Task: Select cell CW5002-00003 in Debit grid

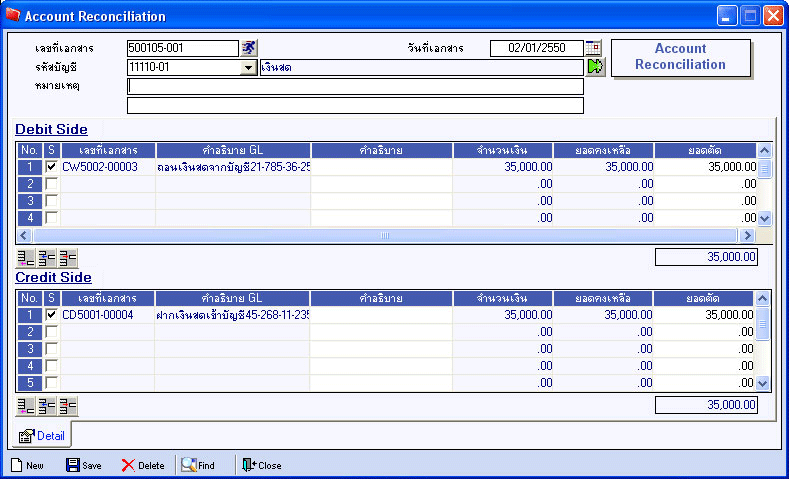Action: click(108, 167)
